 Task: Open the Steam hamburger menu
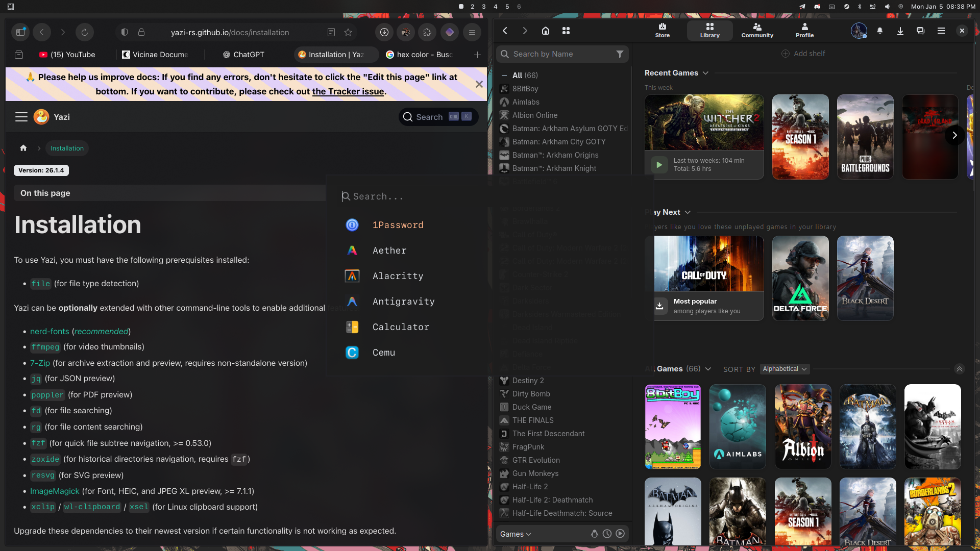point(941,31)
